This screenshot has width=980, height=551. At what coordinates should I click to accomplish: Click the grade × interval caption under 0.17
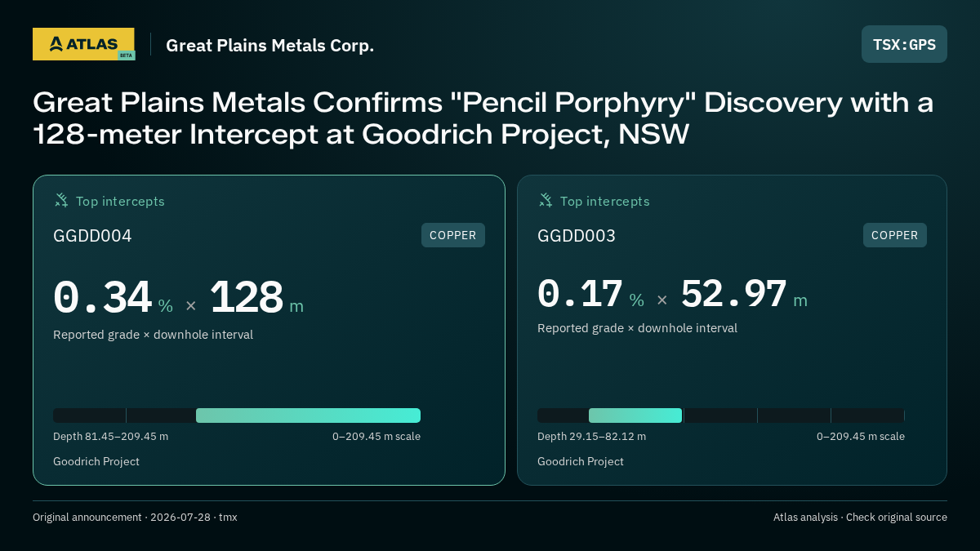coord(637,328)
